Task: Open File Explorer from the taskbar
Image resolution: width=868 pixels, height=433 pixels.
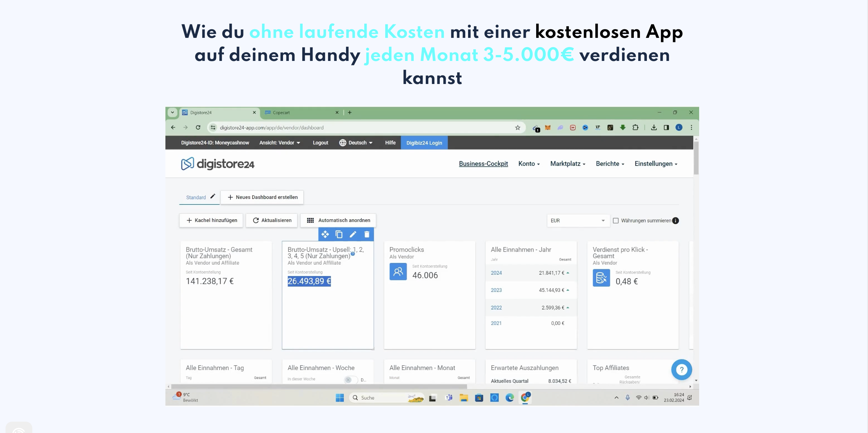Action: coord(464,398)
